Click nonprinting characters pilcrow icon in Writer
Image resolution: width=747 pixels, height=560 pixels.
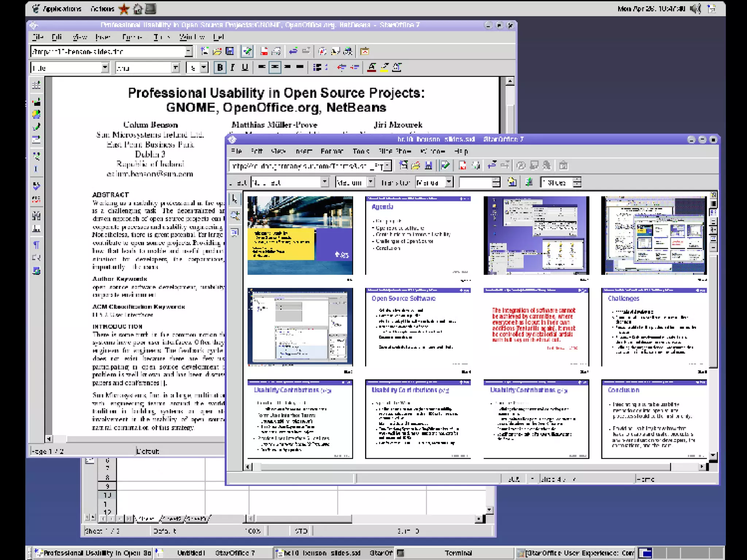pyautogui.click(x=36, y=245)
